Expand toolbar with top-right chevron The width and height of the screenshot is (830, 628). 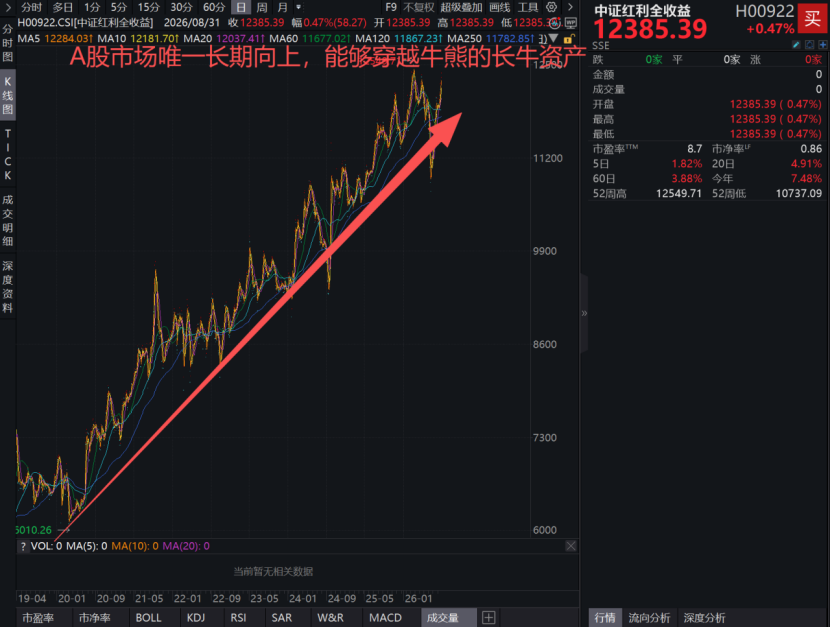(x=570, y=7)
